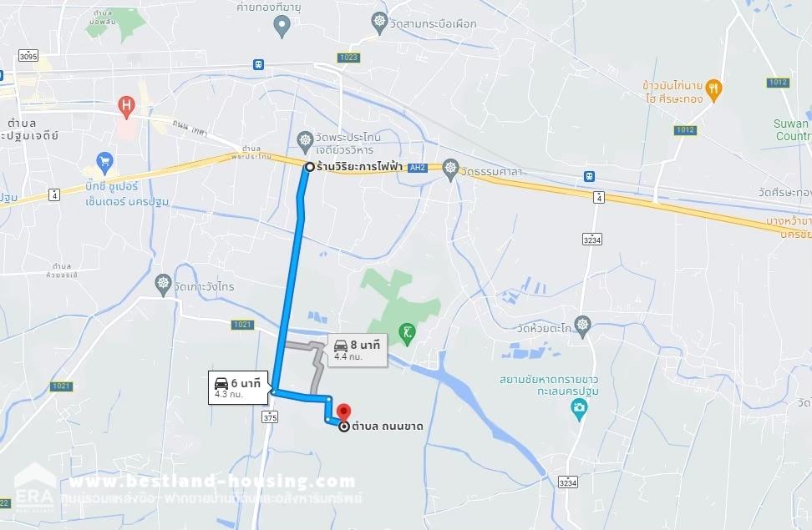Select the 6 นาที 4.3 กม. route label
The image size is (812, 530).
click(x=238, y=388)
